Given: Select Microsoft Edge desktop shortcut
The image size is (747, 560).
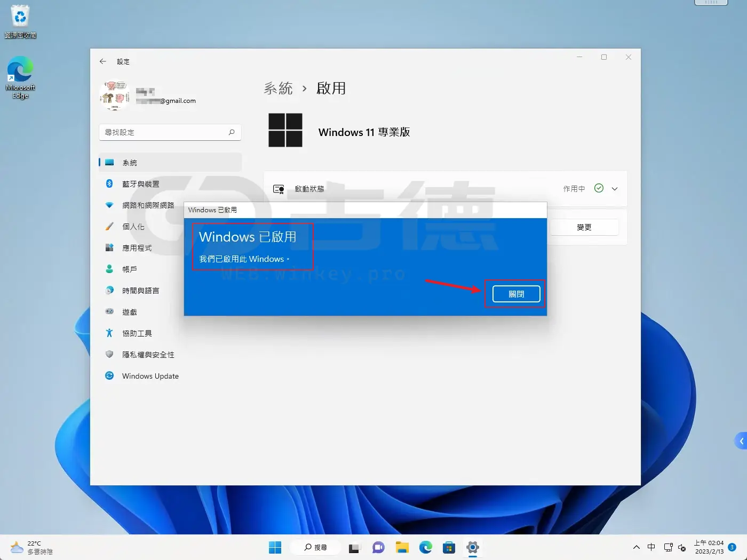Looking at the screenshot, I should coord(20,78).
